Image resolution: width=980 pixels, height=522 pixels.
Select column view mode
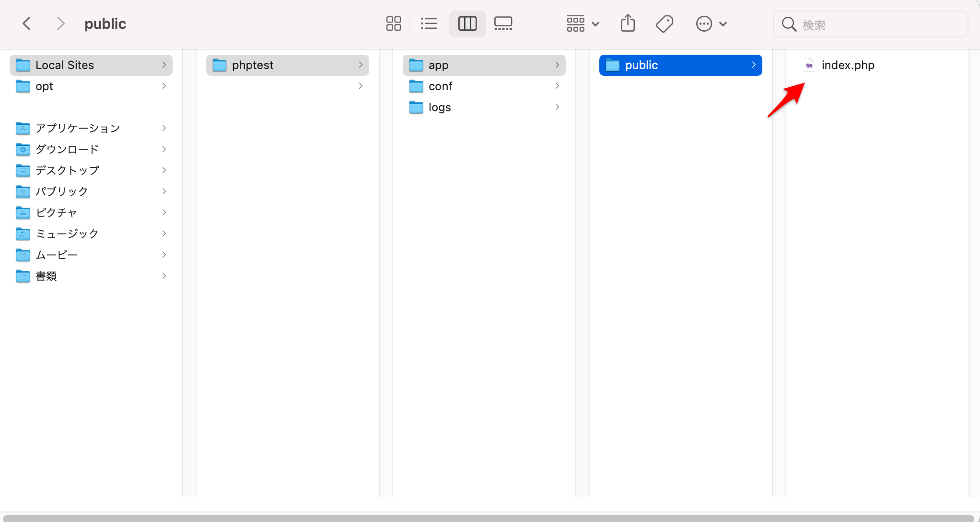pos(467,24)
